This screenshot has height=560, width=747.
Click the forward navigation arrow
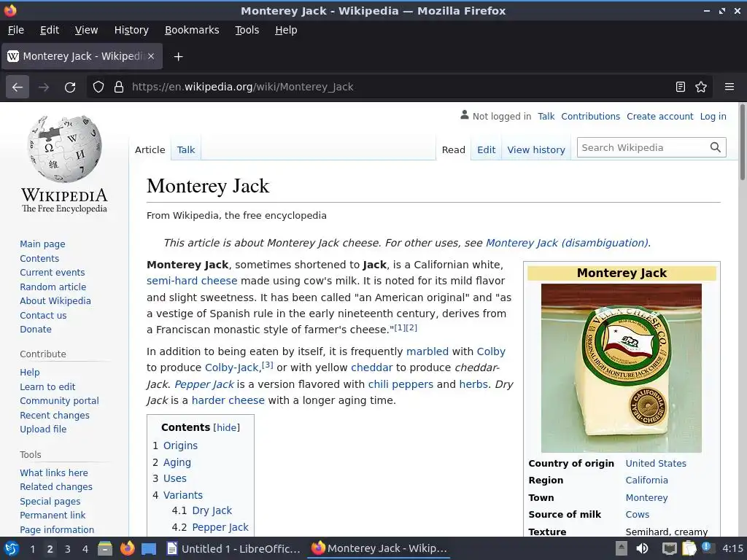click(44, 87)
